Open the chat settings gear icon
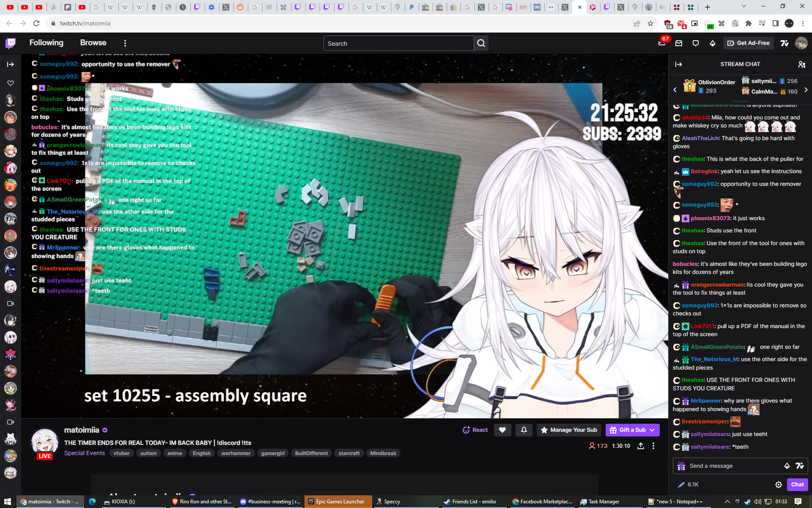 (x=778, y=485)
